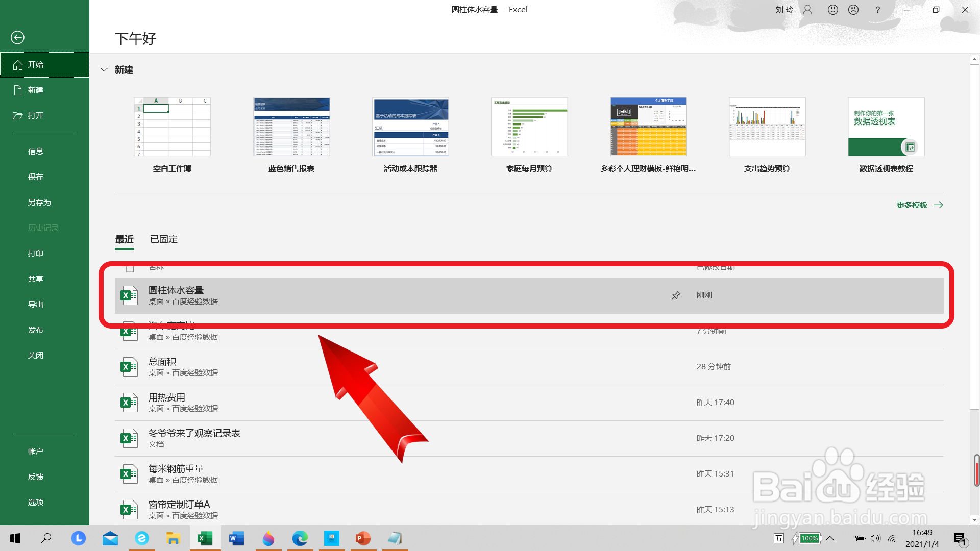The image size is (980, 551).
Task: Pick the 多彩个人理财模板 template
Action: point(648,127)
